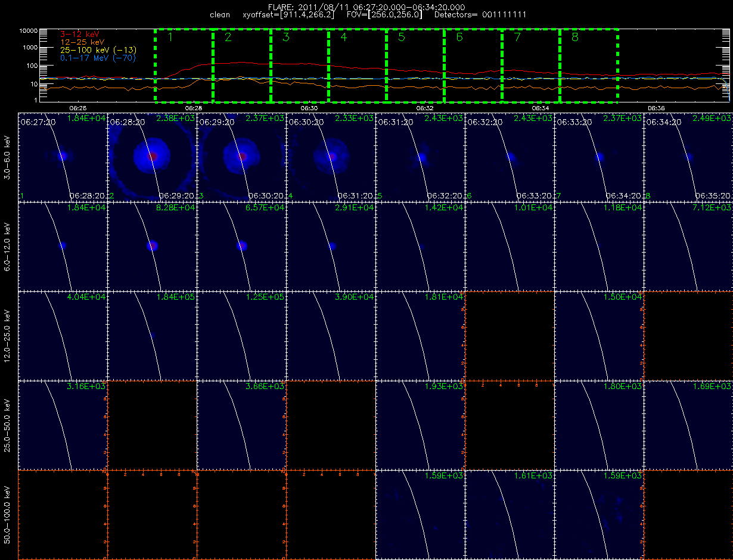Click the '1.93E+03' peak value label
The height and width of the screenshot is (560, 733).
click(444, 387)
